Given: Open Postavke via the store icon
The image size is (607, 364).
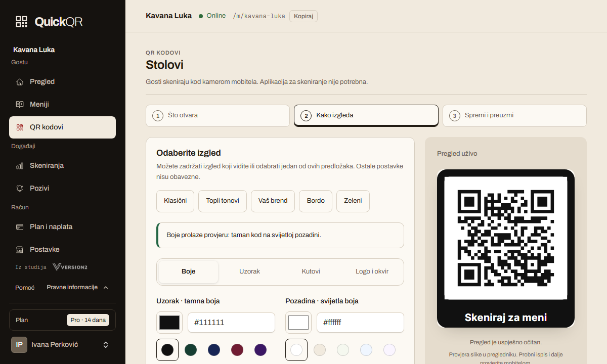Looking at the screenshot, I should (20, 249).
